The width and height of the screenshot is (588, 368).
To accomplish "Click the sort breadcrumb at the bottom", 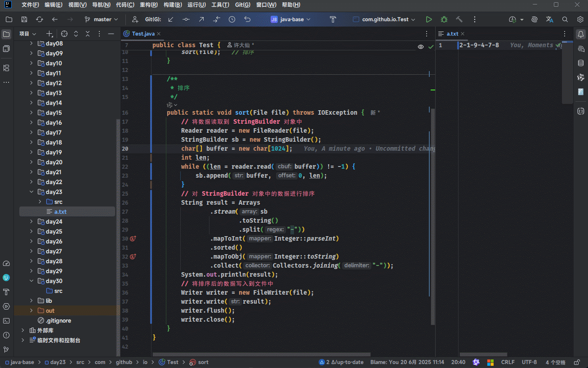I will [199, 362].
